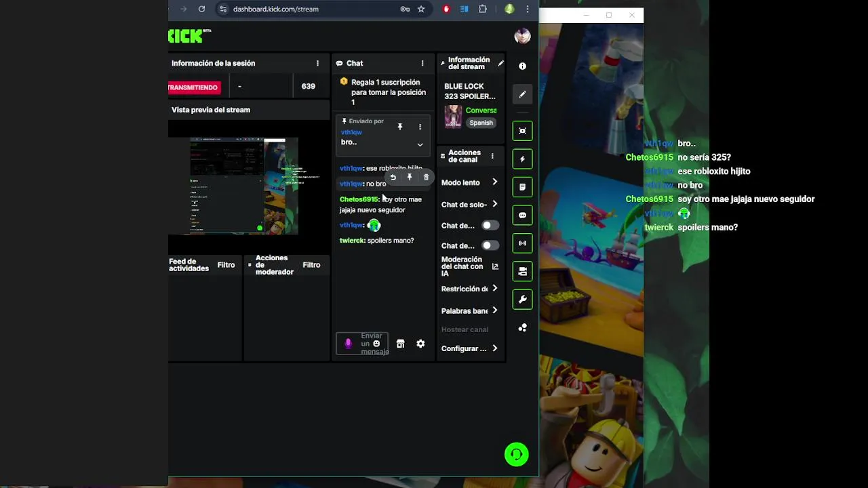Viewport: 868px width, 488px height.
Task: Open Acciones de canal three-dot menu
Action: 492,156
